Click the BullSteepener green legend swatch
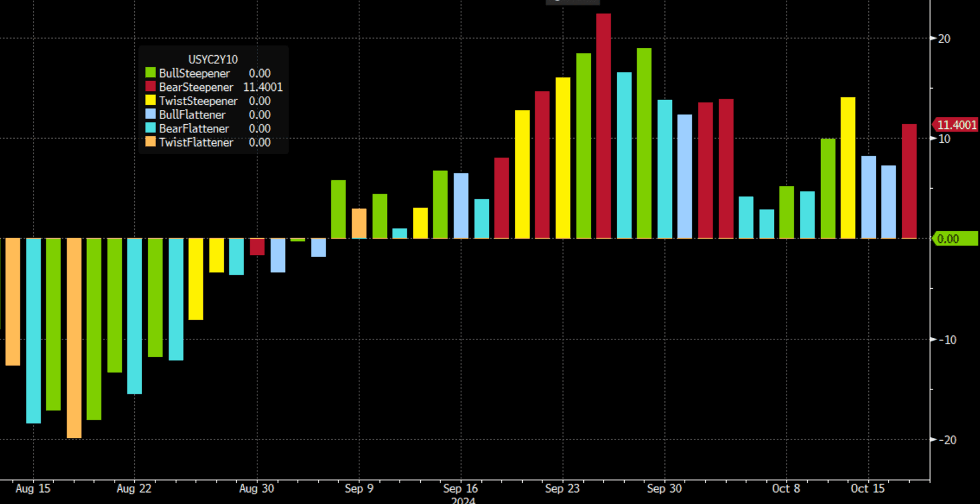980x504 pixels. [x=150, y=73]
